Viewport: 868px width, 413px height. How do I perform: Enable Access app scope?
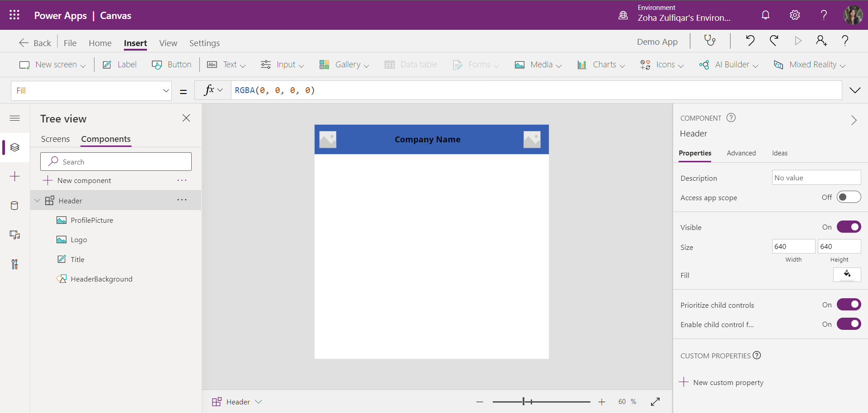coord(849,197)
